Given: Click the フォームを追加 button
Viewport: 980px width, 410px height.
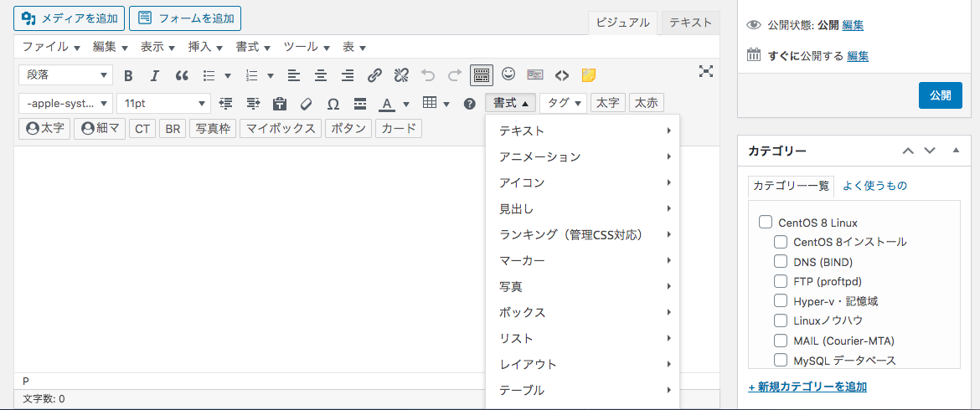Looking at the screenshot, I should click(185, 18).
